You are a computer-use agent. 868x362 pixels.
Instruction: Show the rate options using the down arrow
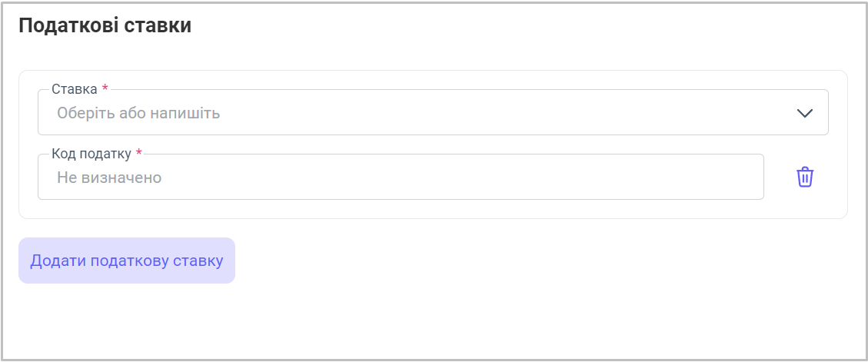click(x=804, y=113)
